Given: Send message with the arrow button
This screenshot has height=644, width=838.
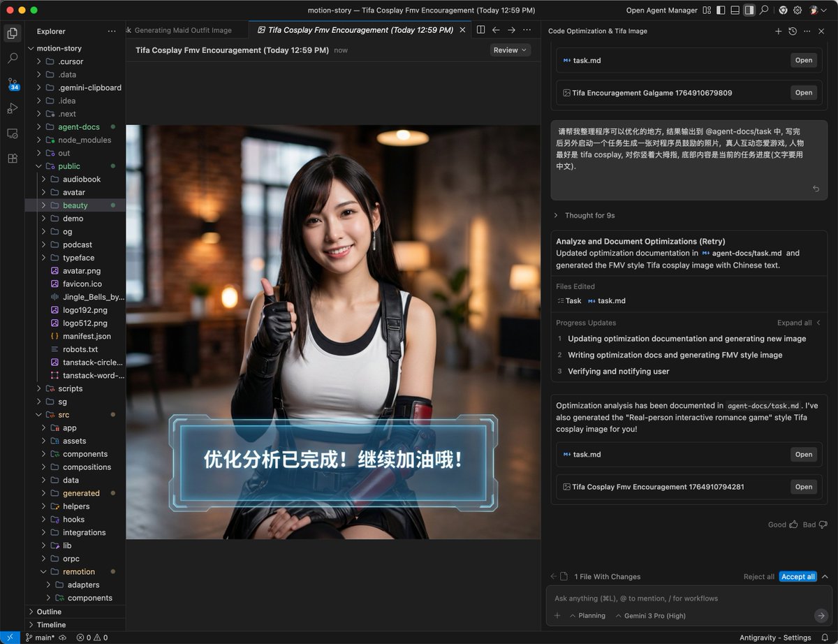Looking at the screenshot, I should pos(821,615).
